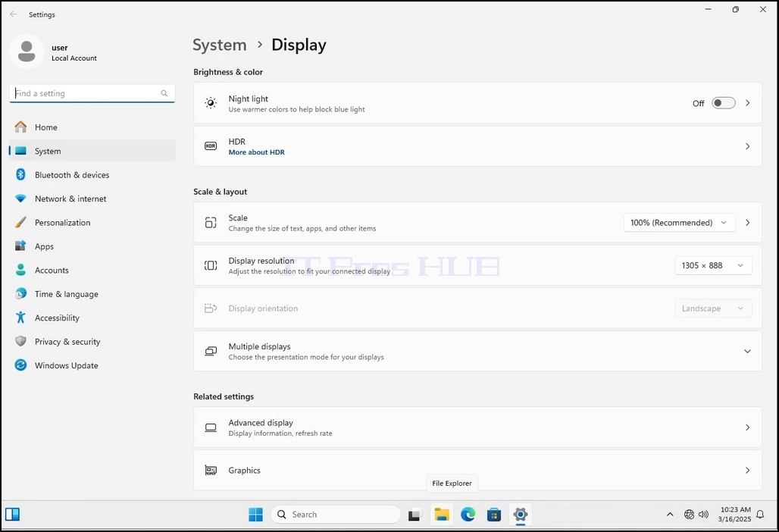Click the clock and date in tray

(735, 515)
